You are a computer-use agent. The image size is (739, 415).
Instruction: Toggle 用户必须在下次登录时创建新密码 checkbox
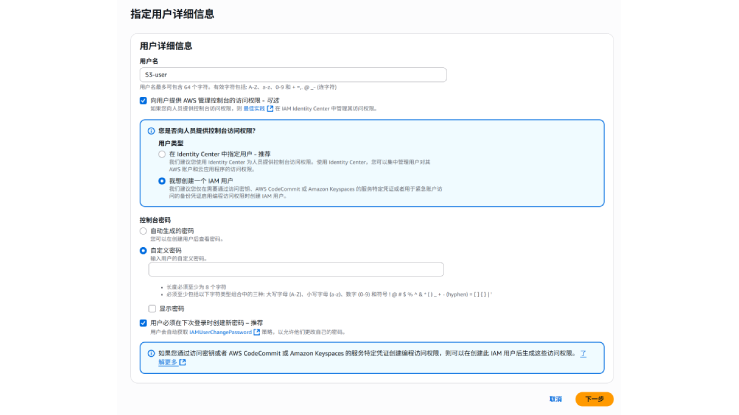143,323
